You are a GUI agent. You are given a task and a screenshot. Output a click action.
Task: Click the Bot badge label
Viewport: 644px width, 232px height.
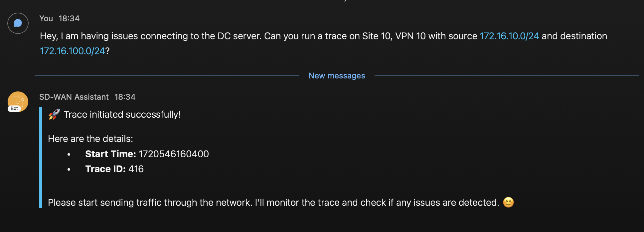(14, 109)
